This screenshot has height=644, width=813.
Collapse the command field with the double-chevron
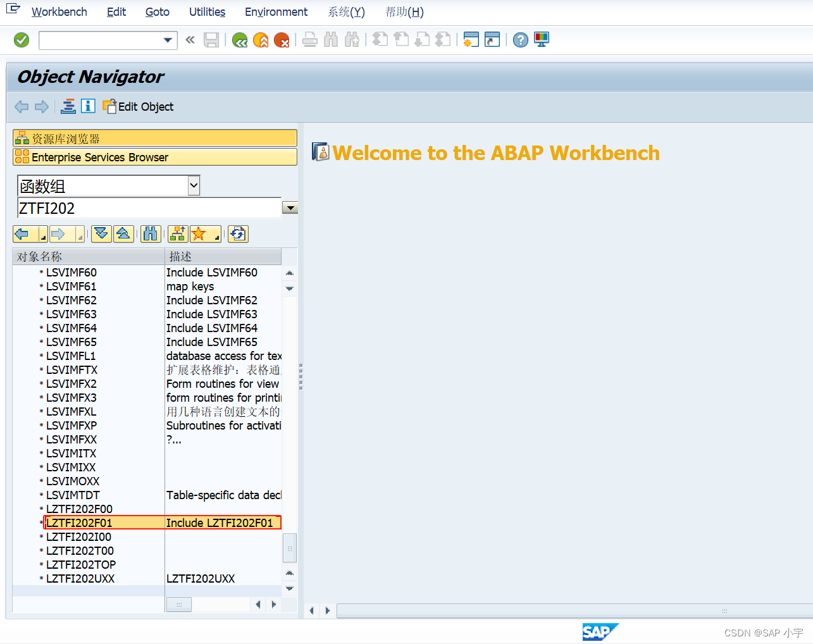coord(190,40)
